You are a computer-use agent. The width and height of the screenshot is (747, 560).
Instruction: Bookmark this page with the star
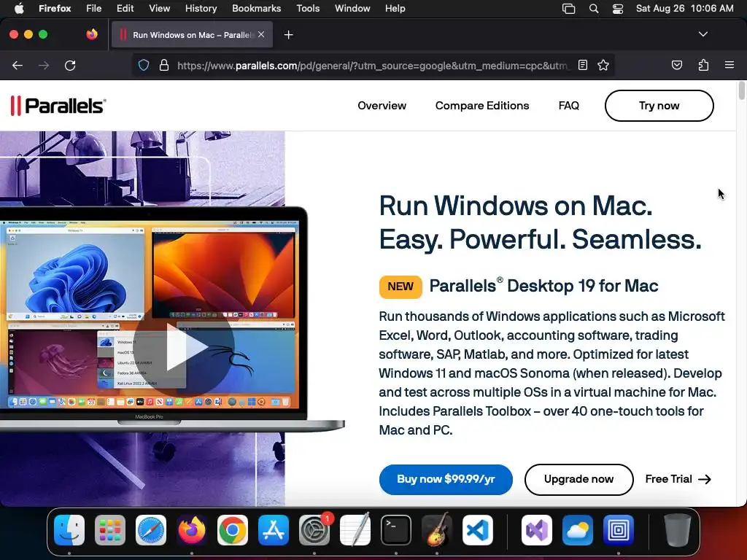pos(603,65)
